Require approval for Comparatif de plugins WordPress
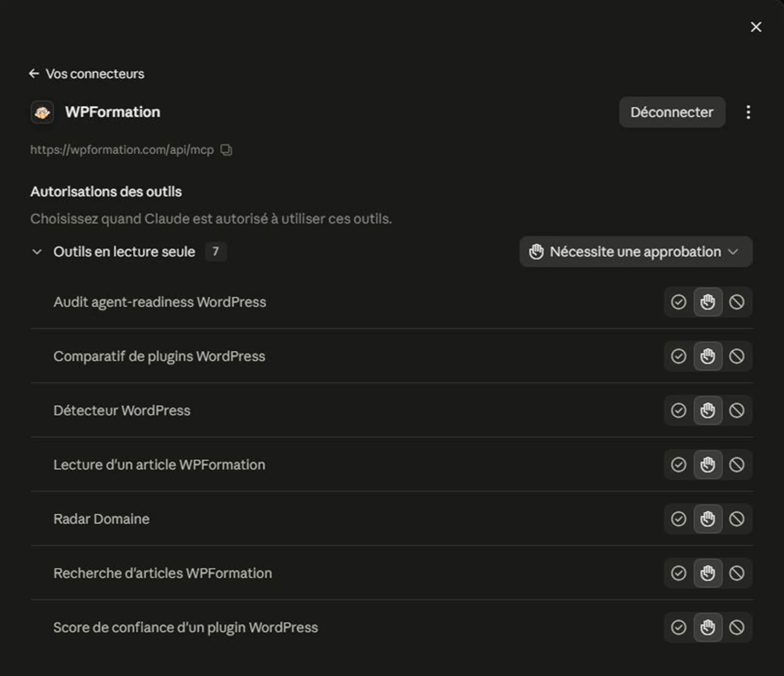 pos(708,356)
